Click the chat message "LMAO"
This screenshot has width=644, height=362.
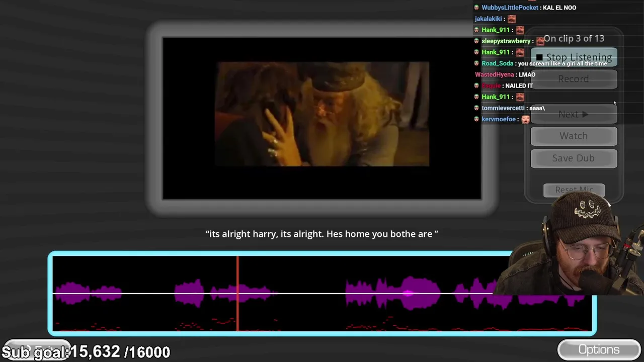[527, 74]
